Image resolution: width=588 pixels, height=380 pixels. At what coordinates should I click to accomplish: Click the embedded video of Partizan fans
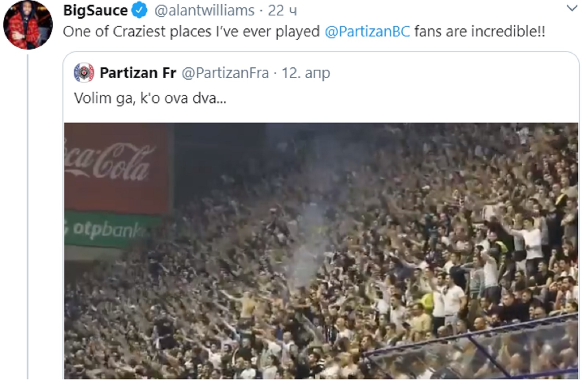(x=323, y=250)
